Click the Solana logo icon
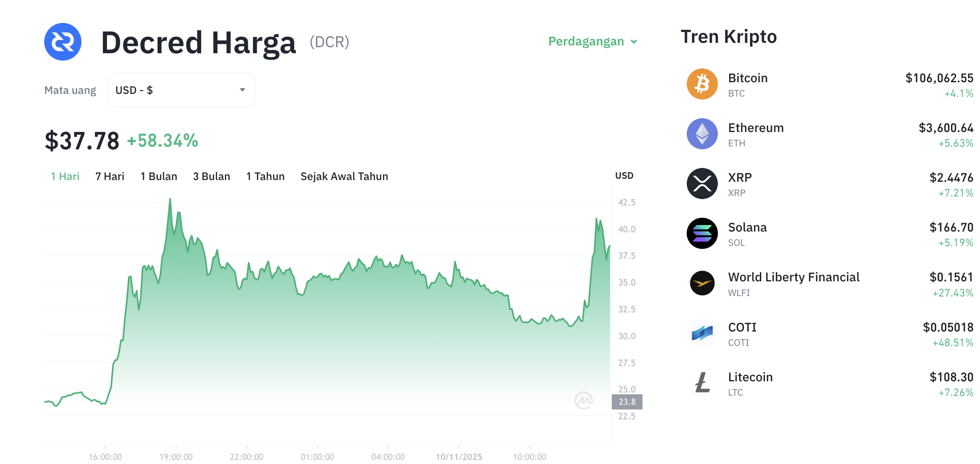 pyautogui.click(x=702, y=233)
